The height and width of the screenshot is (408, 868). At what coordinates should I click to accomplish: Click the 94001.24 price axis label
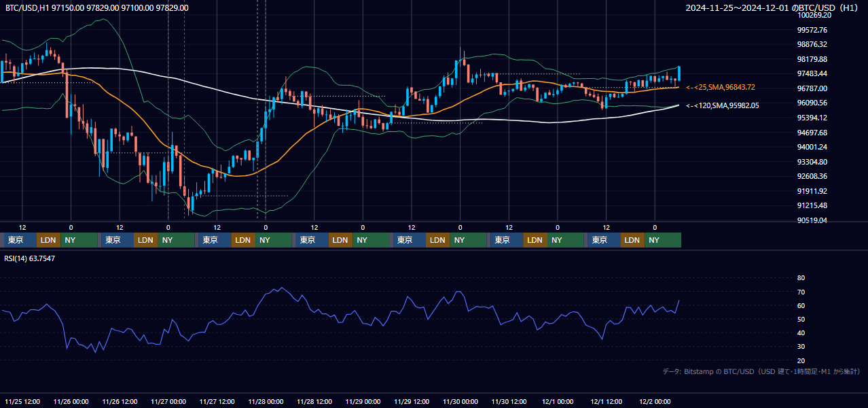coord(812,147)
